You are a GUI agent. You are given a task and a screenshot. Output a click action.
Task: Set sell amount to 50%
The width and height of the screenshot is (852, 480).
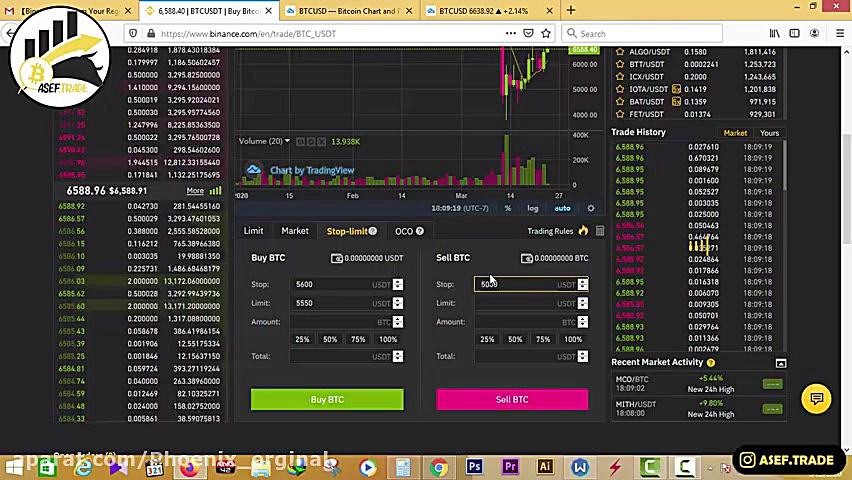click(515, 339)
